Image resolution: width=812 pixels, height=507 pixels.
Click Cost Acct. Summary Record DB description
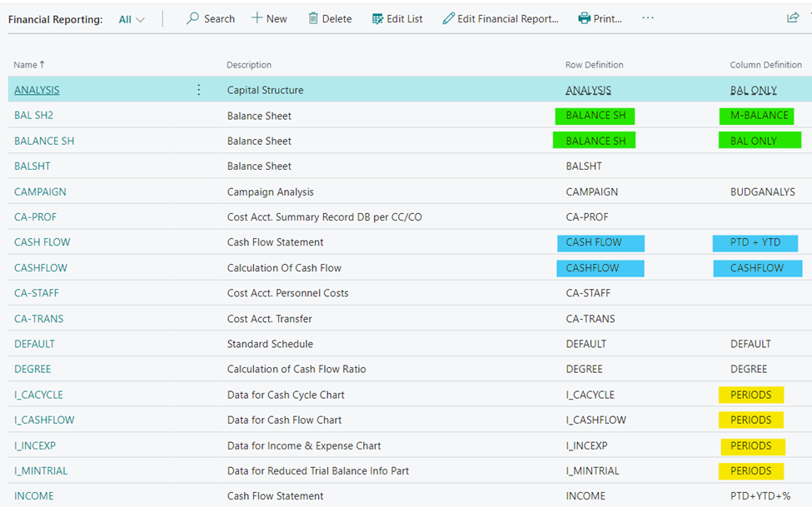(x=324, y=217)
